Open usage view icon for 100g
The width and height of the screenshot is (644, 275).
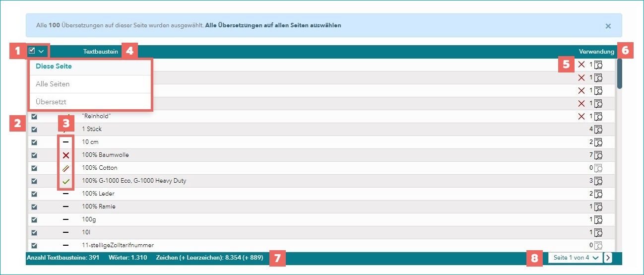[598, 219]
